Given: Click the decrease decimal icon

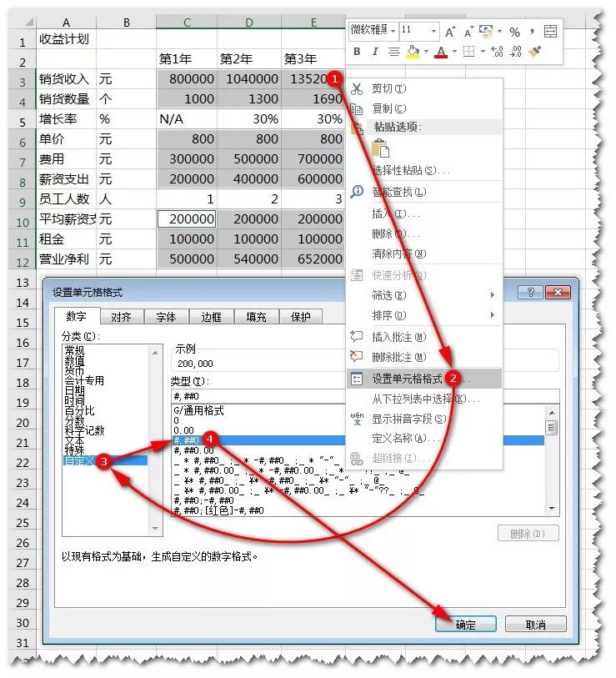Looking at the screenshot, I should pos(515,52).
